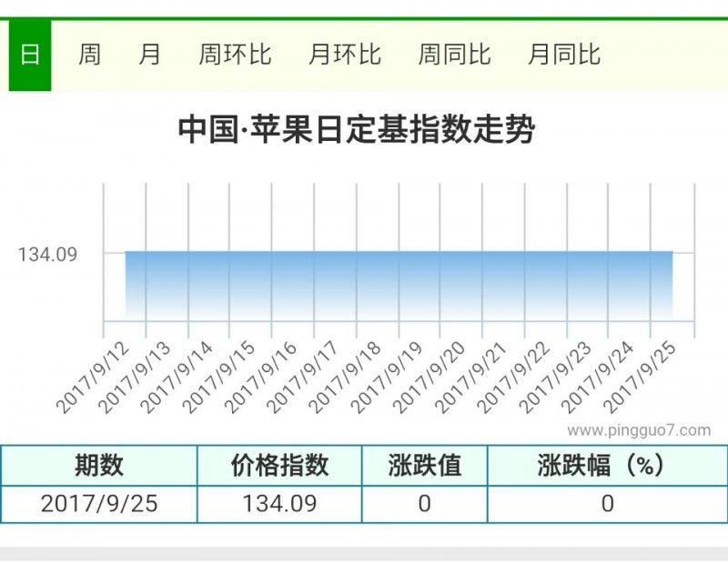The width and height of the screenshot is (728, 563).
Task: Click the 2017/9/16 x-axis date label
Action: coord(260,377)
